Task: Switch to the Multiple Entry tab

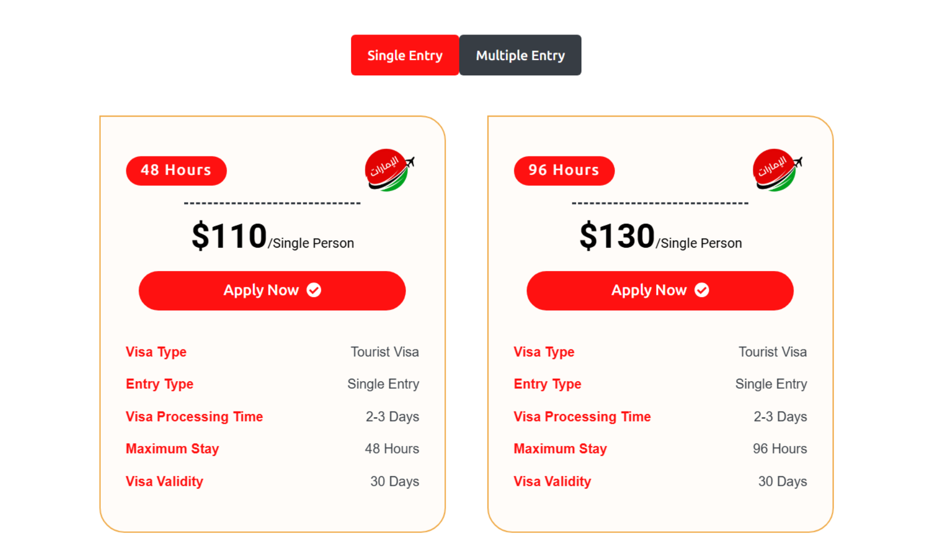Action: coord(520,55)
